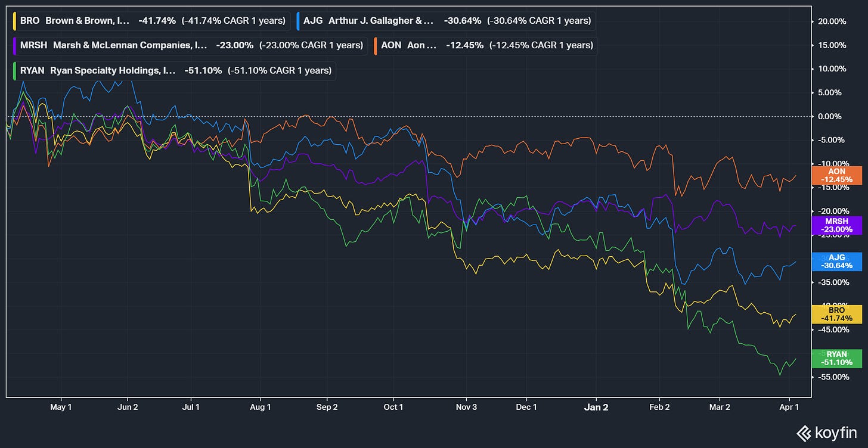Click the yellow BRO legend color bar
The image size is (868, 448).
[x=14, y=20]
